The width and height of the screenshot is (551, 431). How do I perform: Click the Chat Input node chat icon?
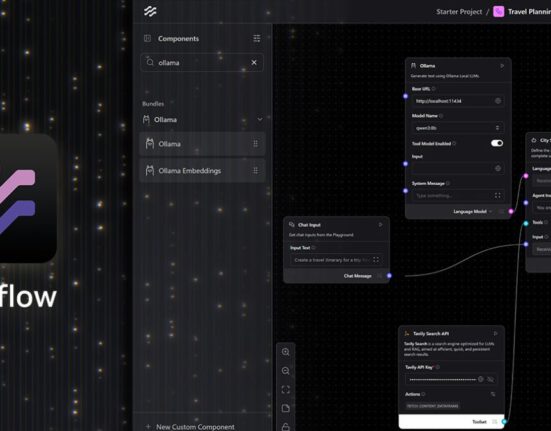tap(291, 224)
